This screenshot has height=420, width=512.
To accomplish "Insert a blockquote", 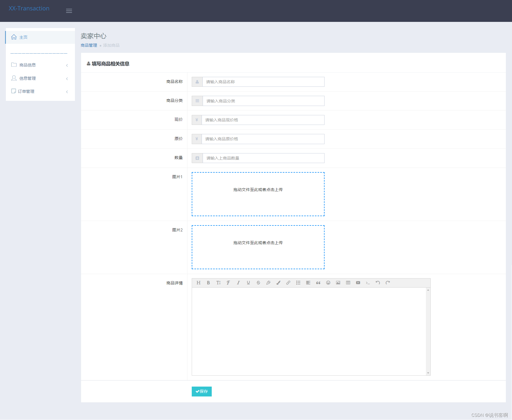I will pos(318,283).
